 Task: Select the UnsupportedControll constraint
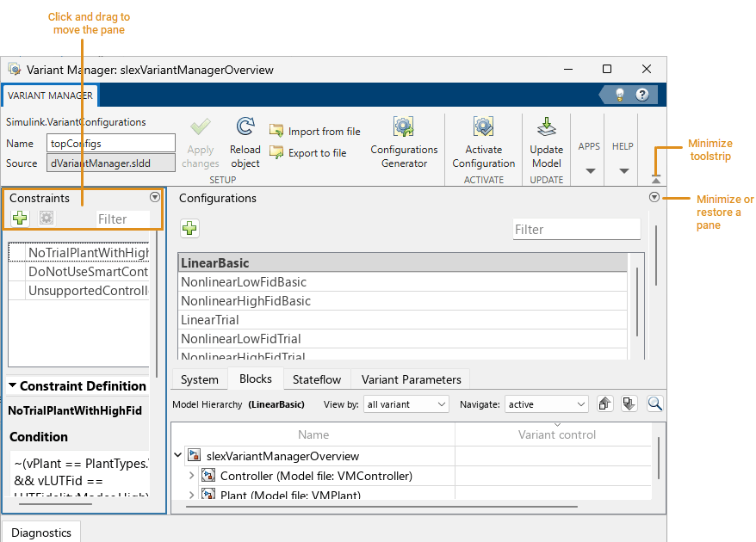point(79,291)
